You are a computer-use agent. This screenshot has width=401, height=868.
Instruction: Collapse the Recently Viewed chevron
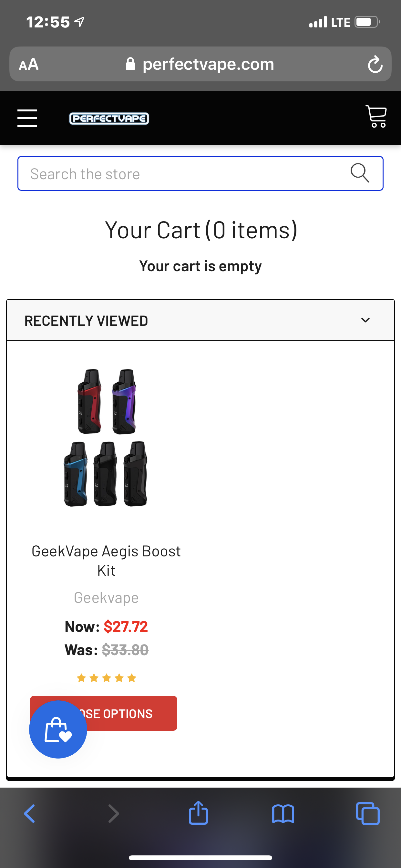[x=365, y=320]
